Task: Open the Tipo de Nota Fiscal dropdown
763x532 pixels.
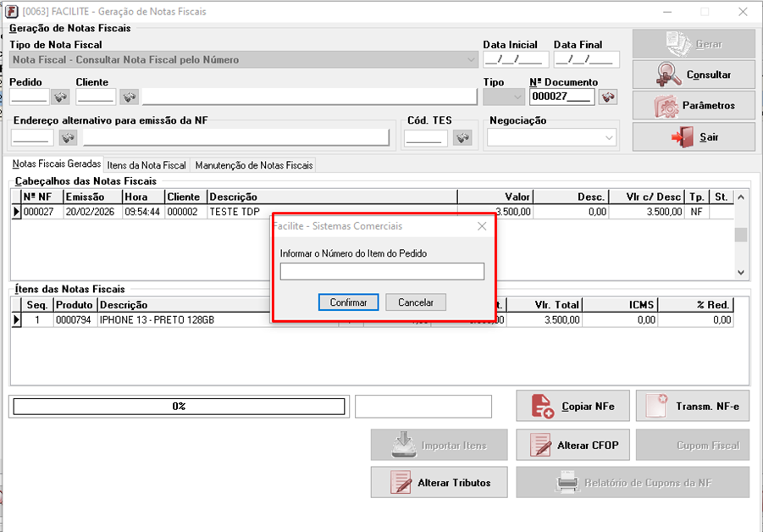Action: click(472, 60)
